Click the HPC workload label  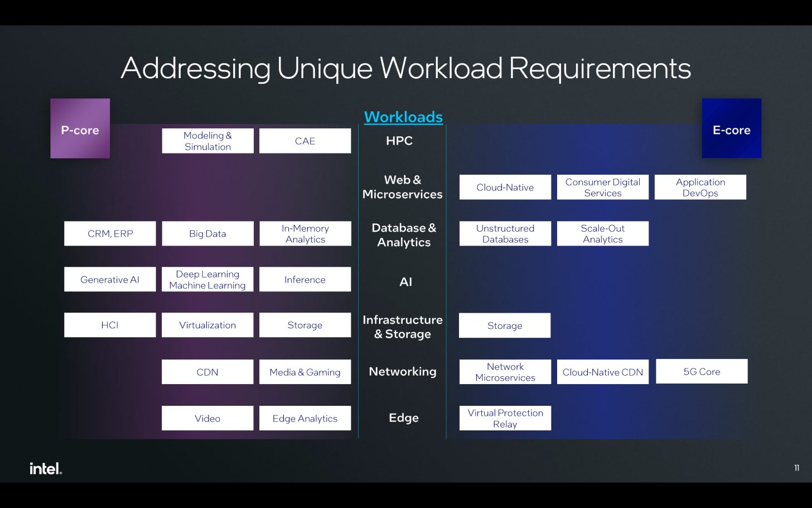399,141
